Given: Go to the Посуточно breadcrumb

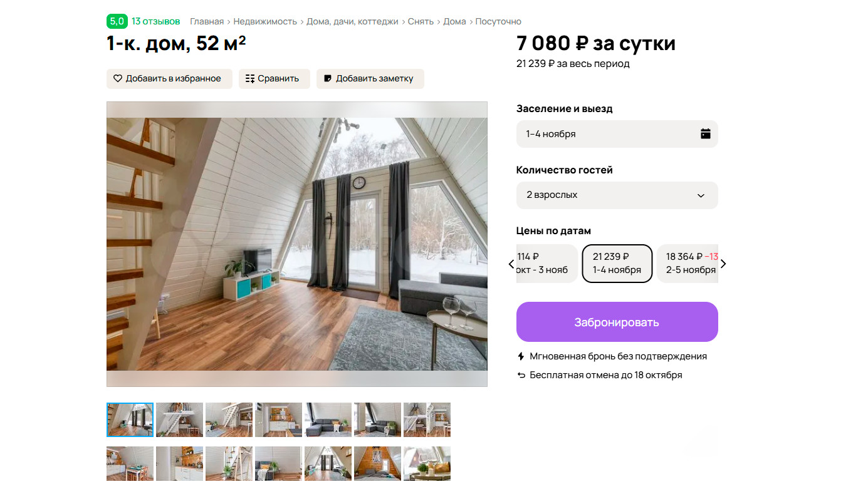Looking at the screenshot, I should [x=498, y=21].
